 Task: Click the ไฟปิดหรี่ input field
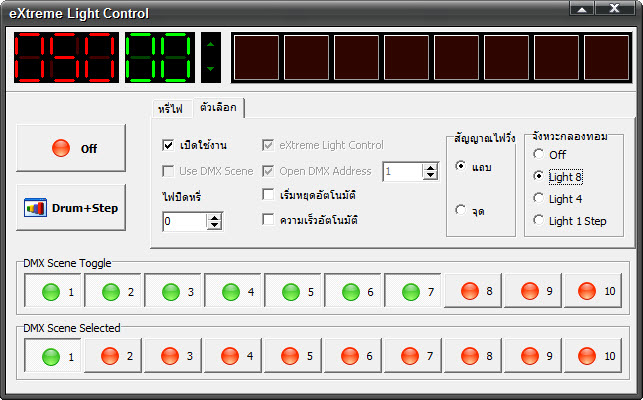pyautogui.click(x=185, y=222)
